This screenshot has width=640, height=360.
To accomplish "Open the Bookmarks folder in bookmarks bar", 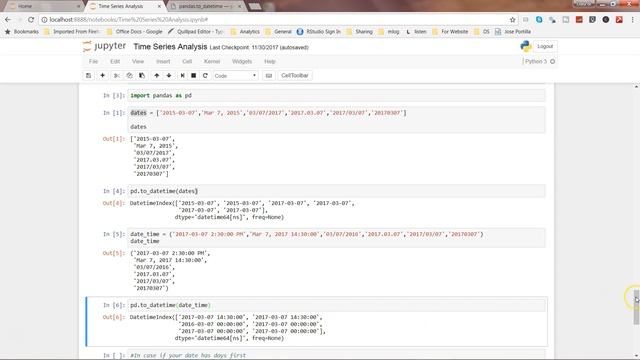I will click(x=22, y=31).
